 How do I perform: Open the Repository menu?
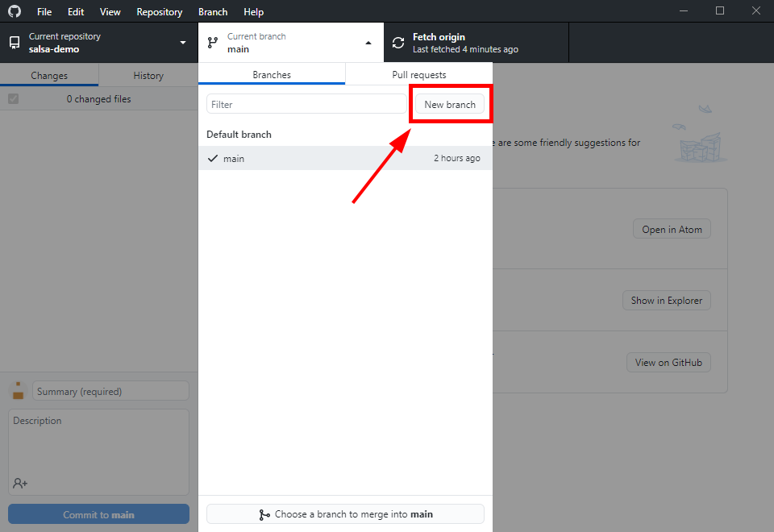point(160,12)
